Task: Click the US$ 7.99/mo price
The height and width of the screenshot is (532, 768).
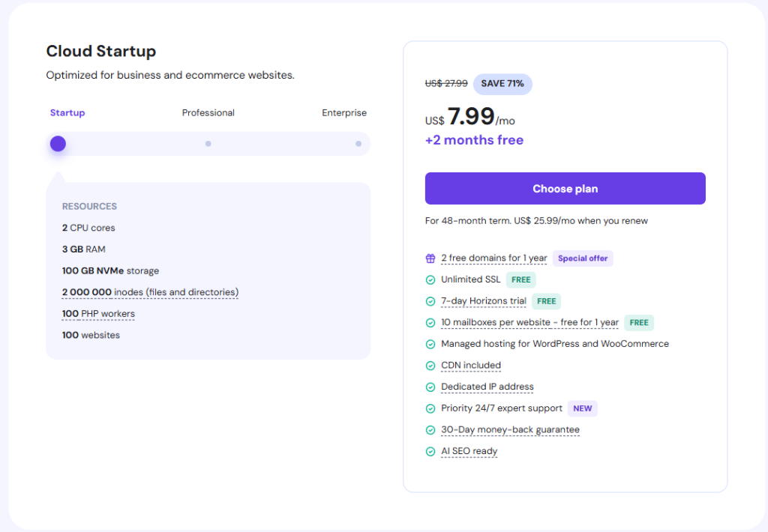Action: pyautogui.click(x=470, y=118)
